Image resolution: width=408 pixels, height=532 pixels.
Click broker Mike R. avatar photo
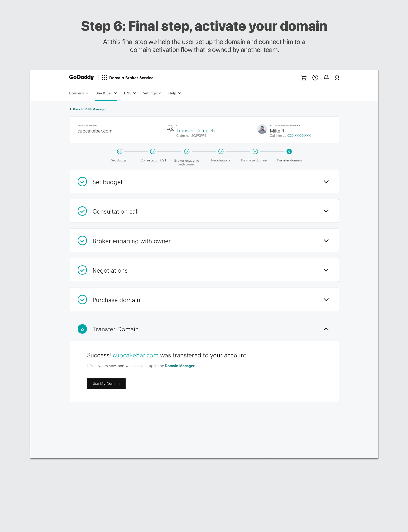click(x=262, y=129)
